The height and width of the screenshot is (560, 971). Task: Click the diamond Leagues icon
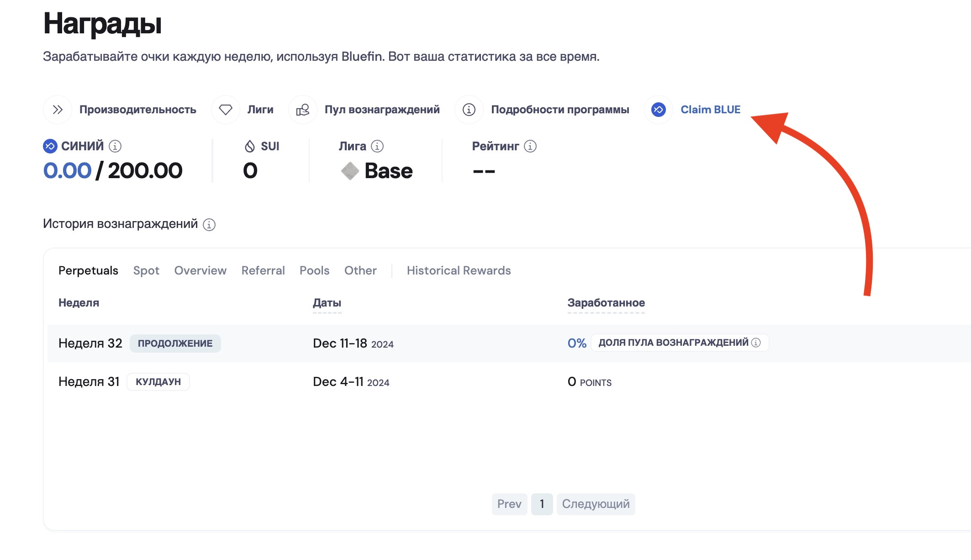226,110
